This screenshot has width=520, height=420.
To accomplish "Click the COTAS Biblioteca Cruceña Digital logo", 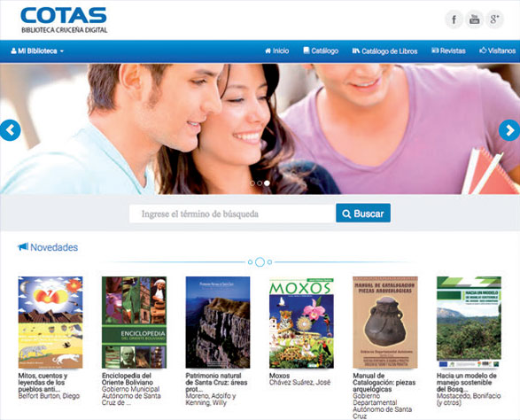I will tap(64, 19).
